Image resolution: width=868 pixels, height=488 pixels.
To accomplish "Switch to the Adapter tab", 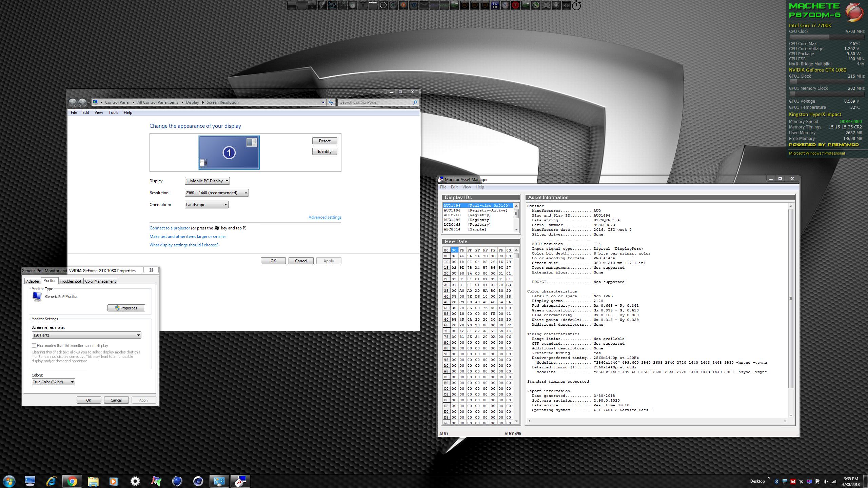I will click(x=33, y=281).
